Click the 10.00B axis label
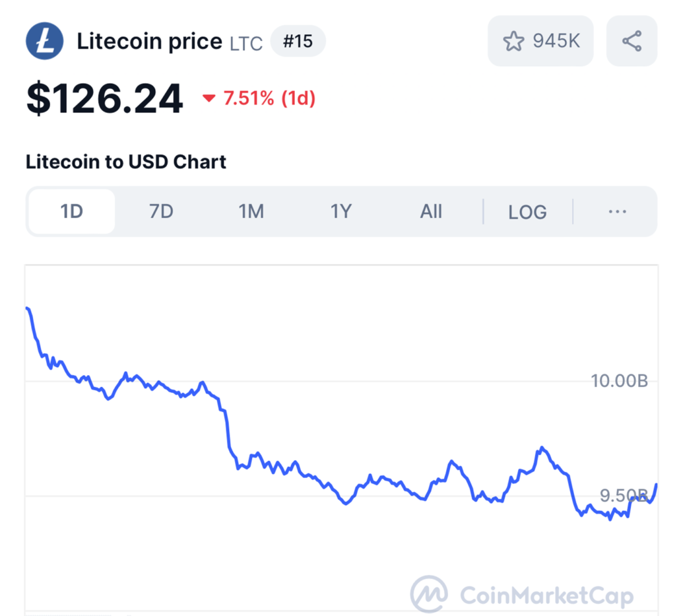Screen dimensions: 683x616 click(619, 381)
